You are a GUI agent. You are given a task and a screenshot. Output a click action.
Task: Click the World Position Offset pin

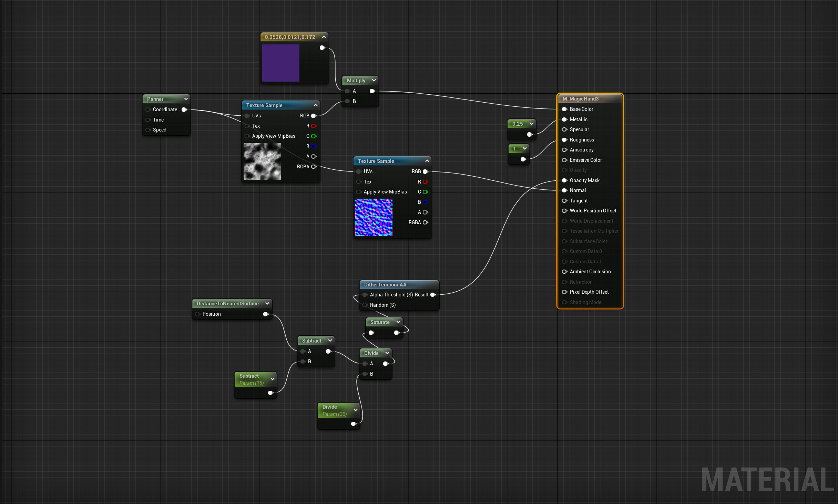coord(564,211)
